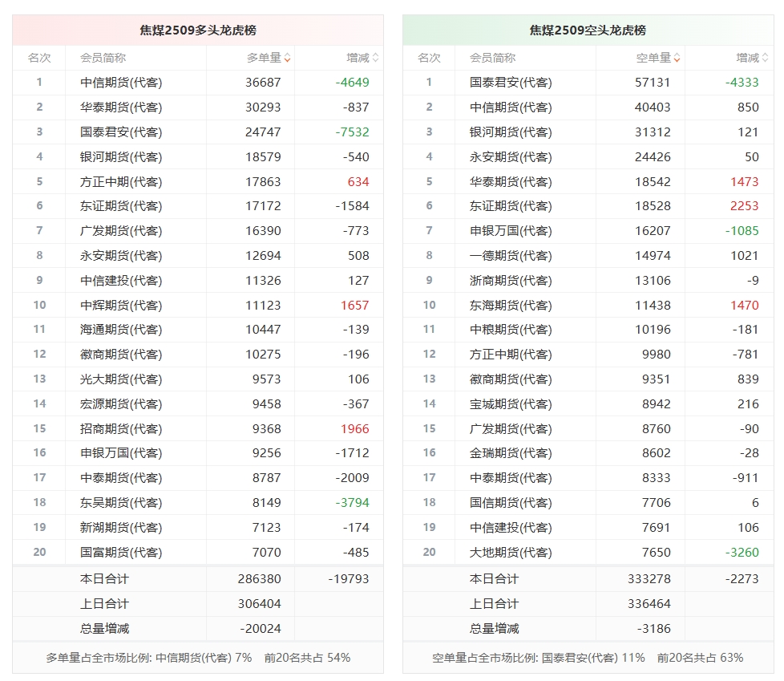Image resolution: width=784 pixels, height=681 pixels.
Task: Select the 焦煤2509空头龙虎榜 title
Action: pyautogui.click(x=588, y=30)
